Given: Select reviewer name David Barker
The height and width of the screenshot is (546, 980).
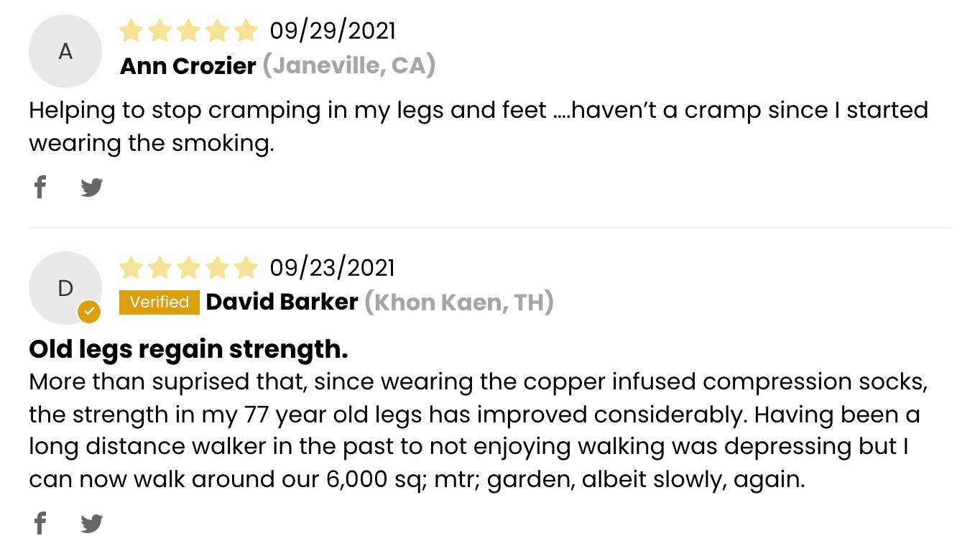Looking at the screenshot, I should 282,302.
